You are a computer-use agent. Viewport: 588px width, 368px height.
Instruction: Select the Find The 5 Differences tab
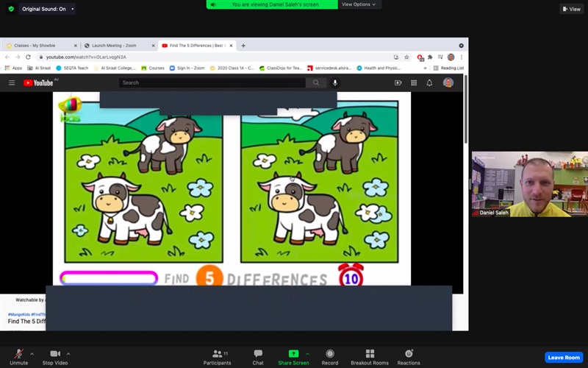click(196, 46)
